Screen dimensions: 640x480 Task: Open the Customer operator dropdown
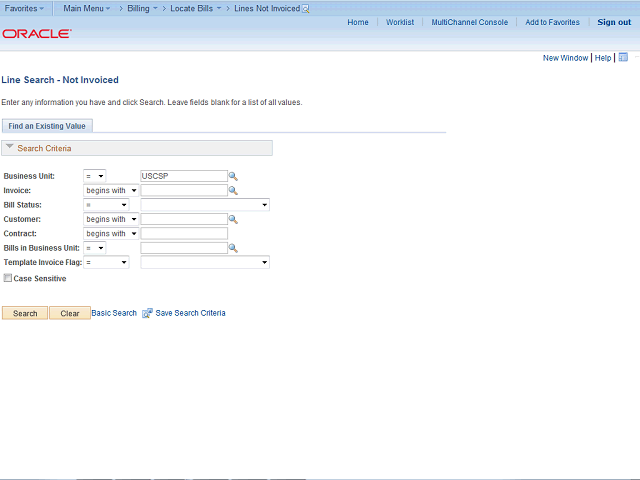111,219
